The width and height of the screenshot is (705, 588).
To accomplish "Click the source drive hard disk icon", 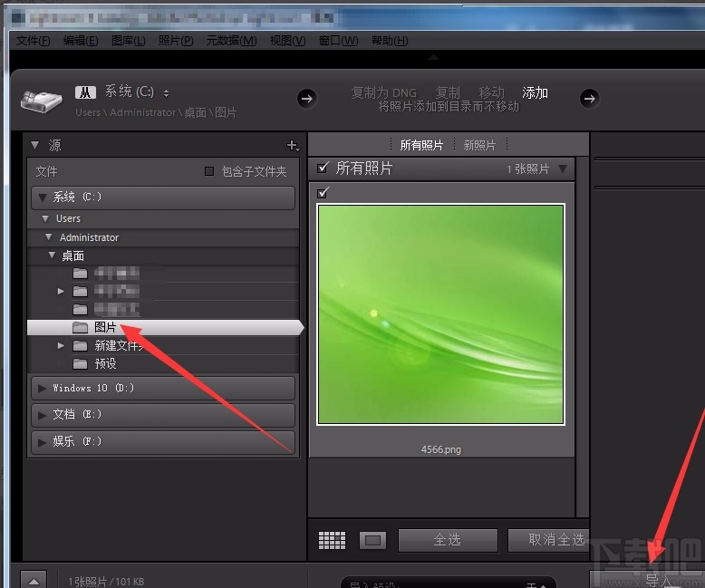I will pyautogui.click(x=41, y=101).
